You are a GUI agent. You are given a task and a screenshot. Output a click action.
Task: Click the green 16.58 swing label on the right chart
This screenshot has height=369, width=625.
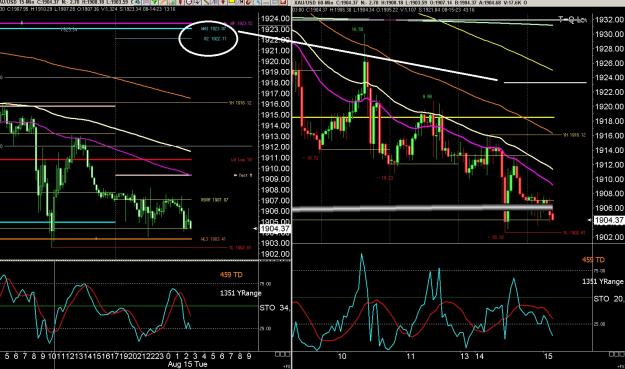357,29
